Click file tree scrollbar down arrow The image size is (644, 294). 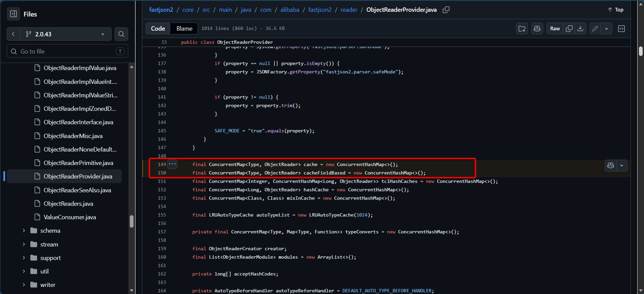pos(132,290)
